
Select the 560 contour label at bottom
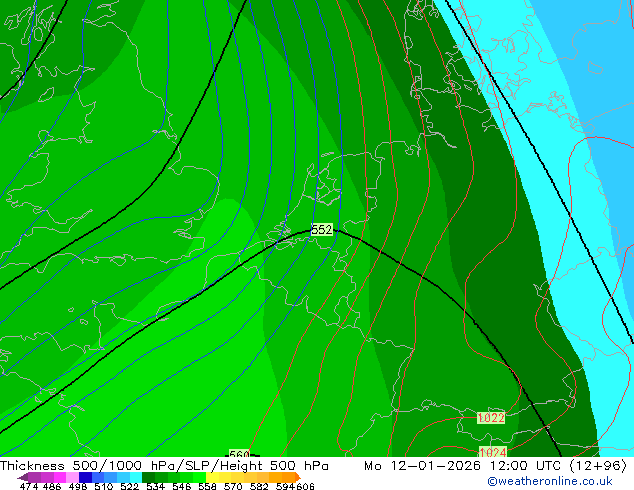(x=239, y=454)
